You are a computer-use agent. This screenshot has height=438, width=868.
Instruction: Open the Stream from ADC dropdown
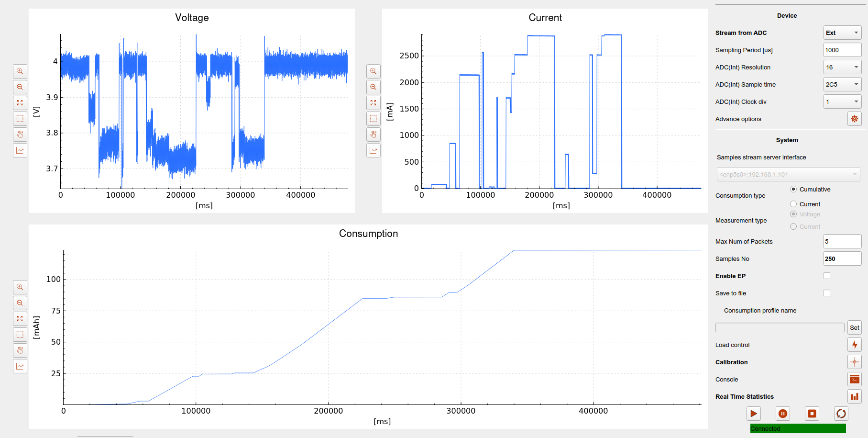(x=842, y=33)
